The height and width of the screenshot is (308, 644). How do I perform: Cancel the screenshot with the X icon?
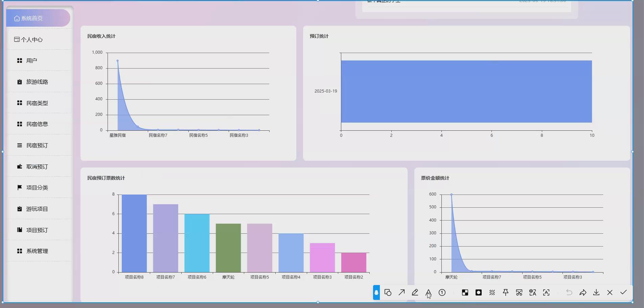(610, 292)
